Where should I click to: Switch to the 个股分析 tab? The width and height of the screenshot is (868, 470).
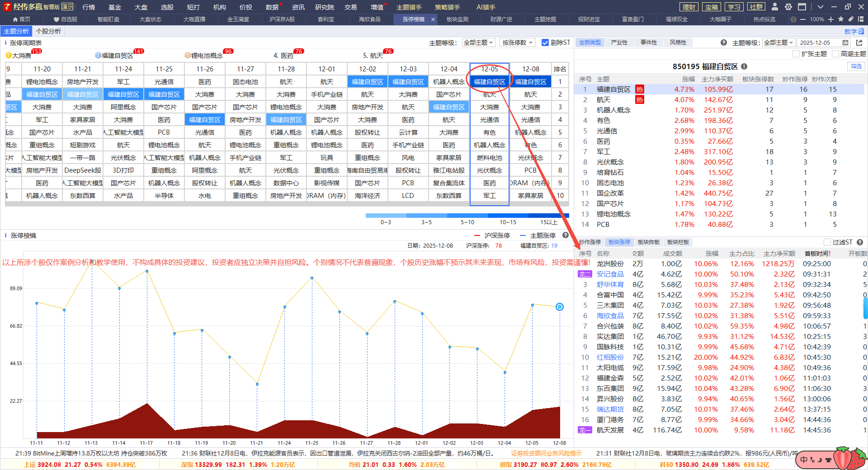(48, 31)
